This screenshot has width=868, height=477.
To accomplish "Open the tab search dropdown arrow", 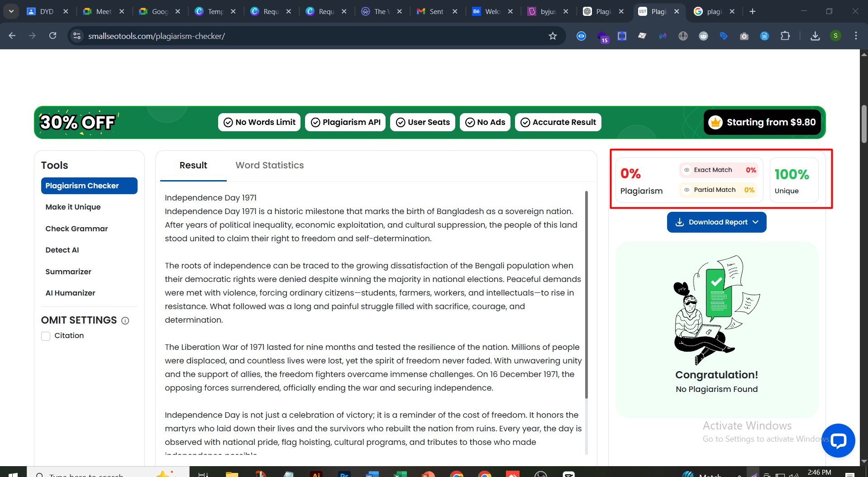I will tap(10, 11).
